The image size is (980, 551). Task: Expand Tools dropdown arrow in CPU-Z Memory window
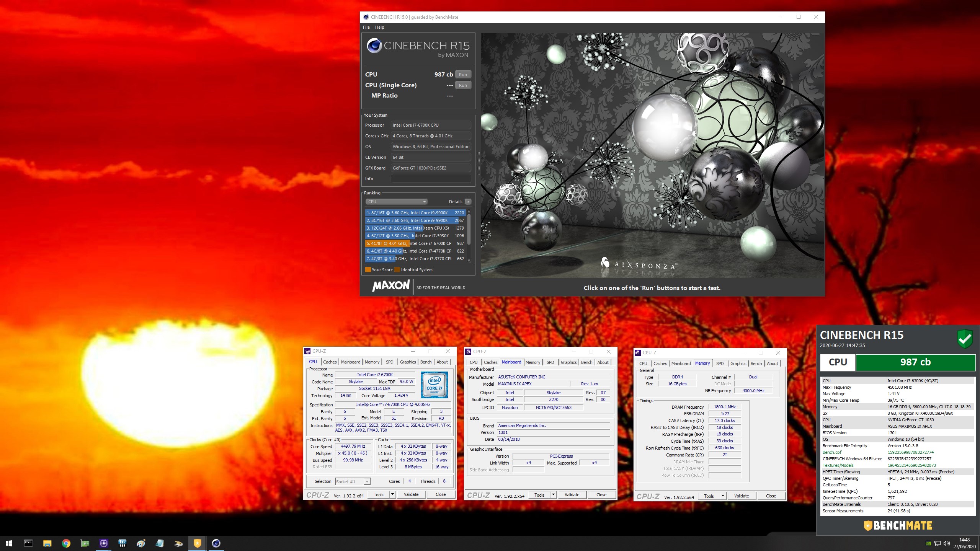(723, 496)
